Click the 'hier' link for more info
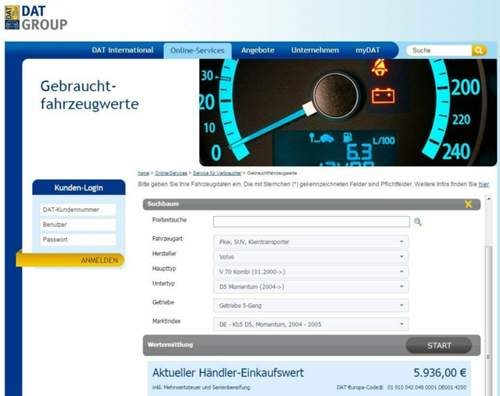 pos(484,184)
